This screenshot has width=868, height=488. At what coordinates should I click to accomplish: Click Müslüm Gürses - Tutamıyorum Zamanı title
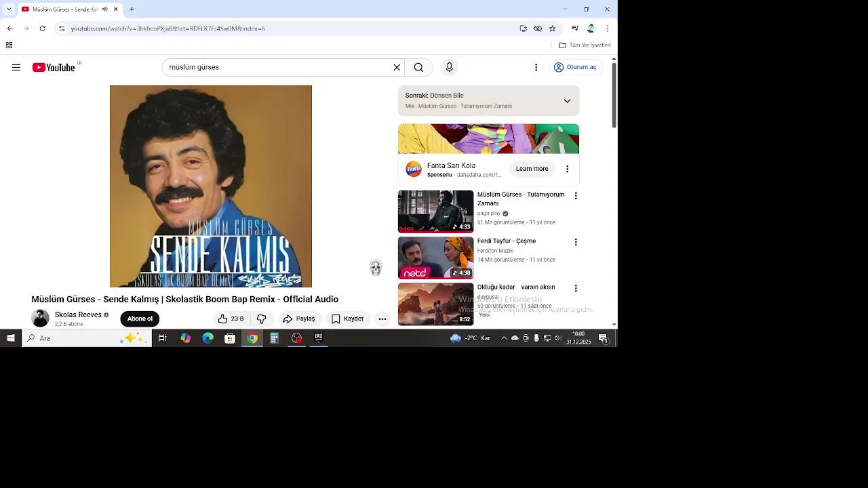point(521,199)
